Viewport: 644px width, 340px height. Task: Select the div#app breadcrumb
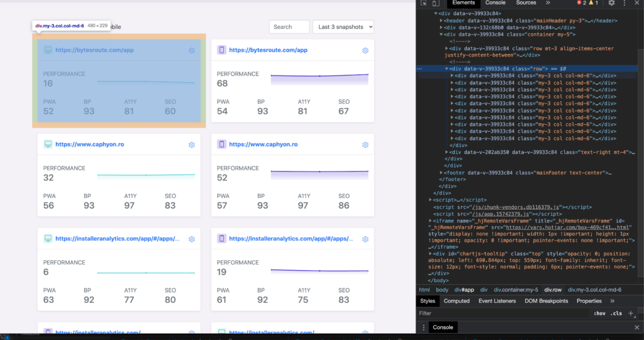[x=464, y=290]
